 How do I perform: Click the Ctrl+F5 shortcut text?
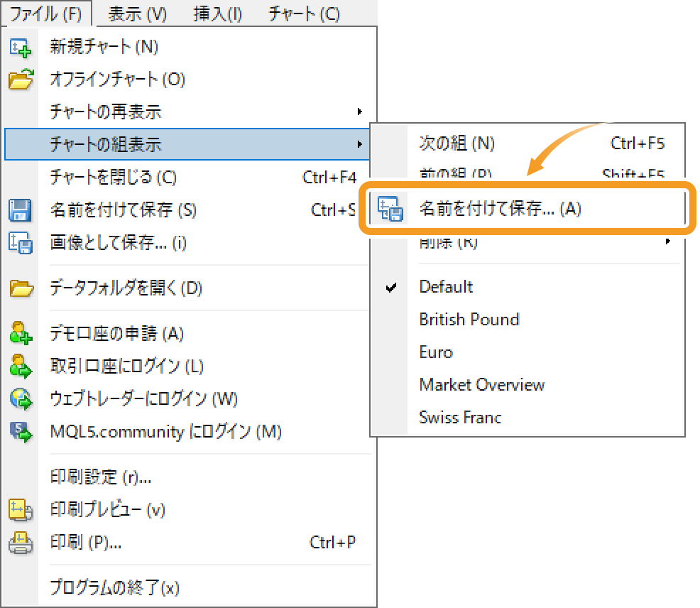[x=638, y=143]
